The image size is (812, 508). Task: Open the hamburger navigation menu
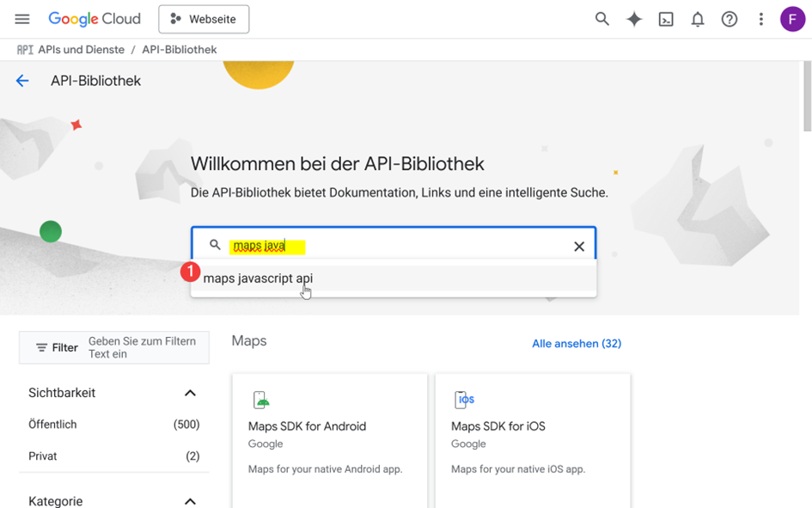(x=21, y=19)
